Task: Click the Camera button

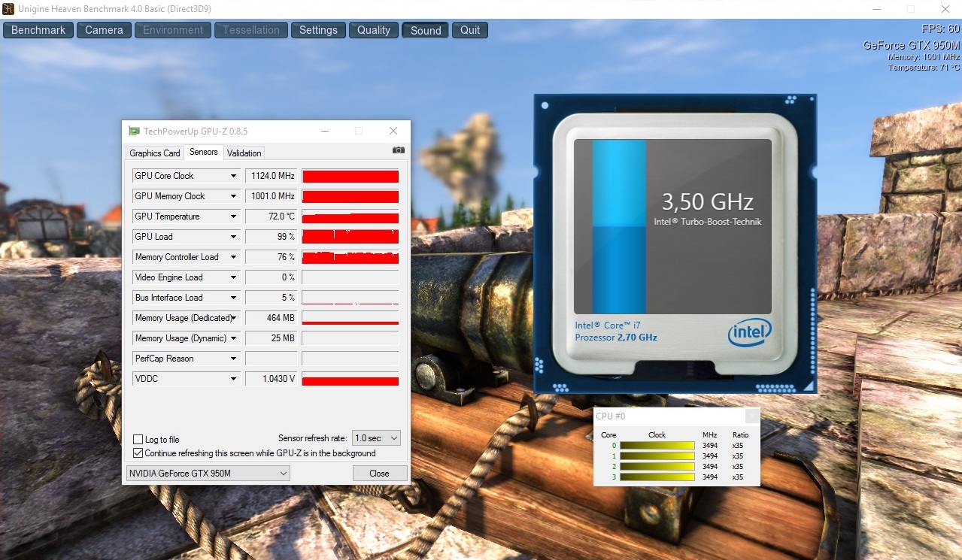Action: [104, 30]
